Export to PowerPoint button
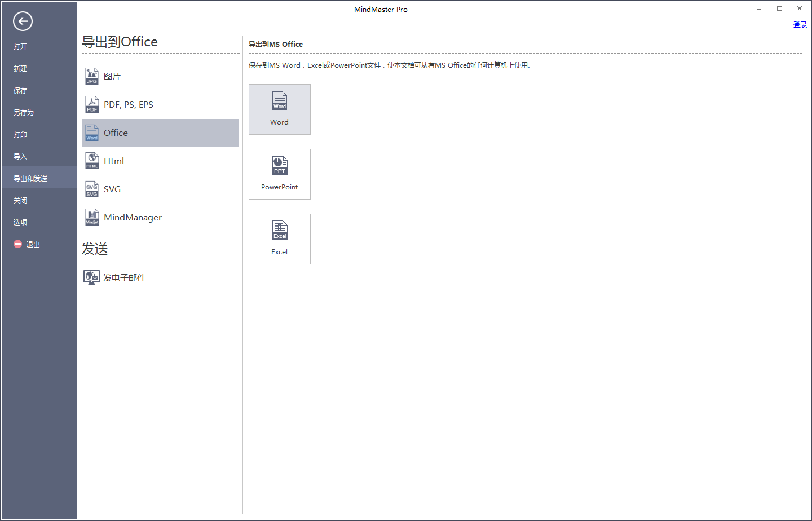The image size is (812, 521). pos(280,174)
